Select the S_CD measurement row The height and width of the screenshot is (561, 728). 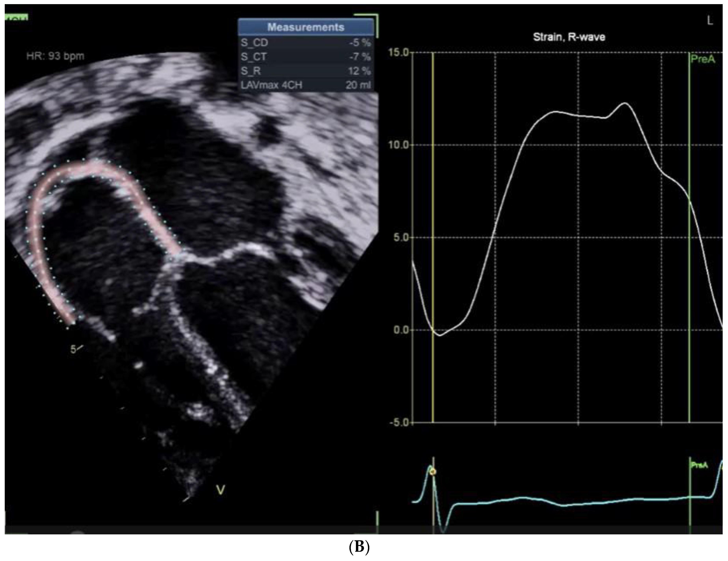click(x=306, y=43)
